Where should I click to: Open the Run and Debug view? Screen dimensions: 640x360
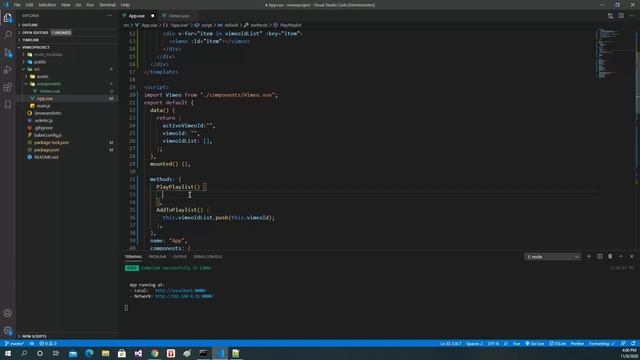click(x=8, y=70)
